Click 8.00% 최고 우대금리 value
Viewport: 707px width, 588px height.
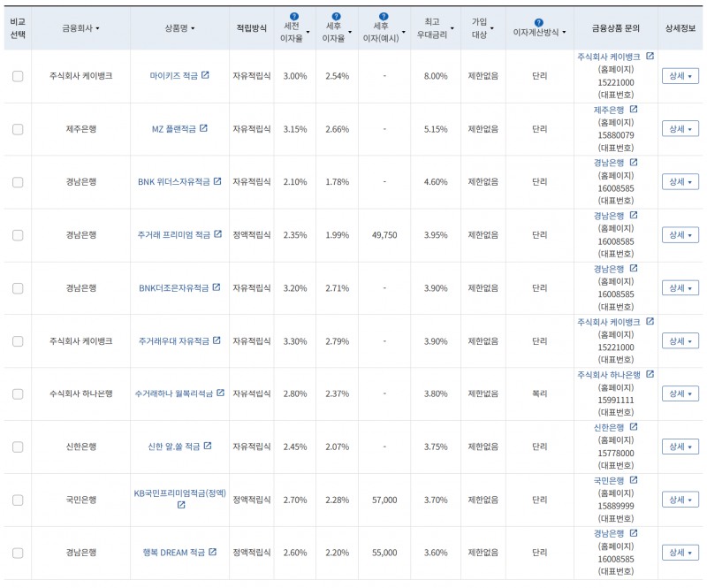[436, 76]
